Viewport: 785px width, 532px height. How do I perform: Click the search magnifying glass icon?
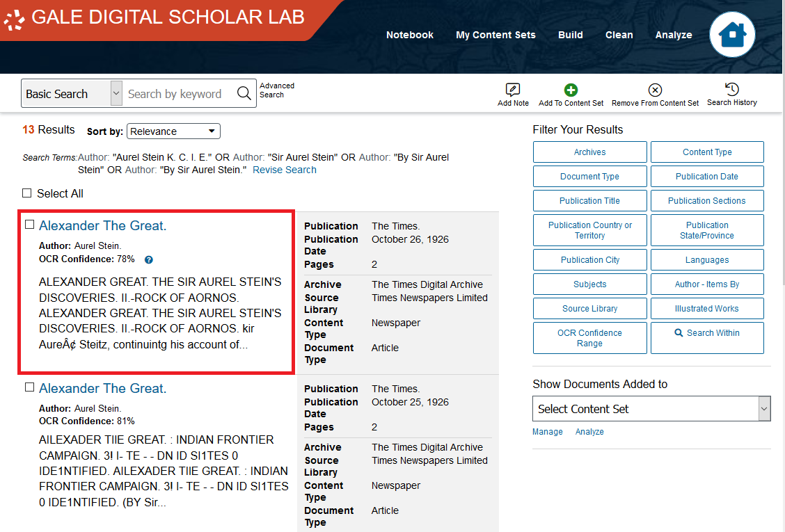[244, 93]
